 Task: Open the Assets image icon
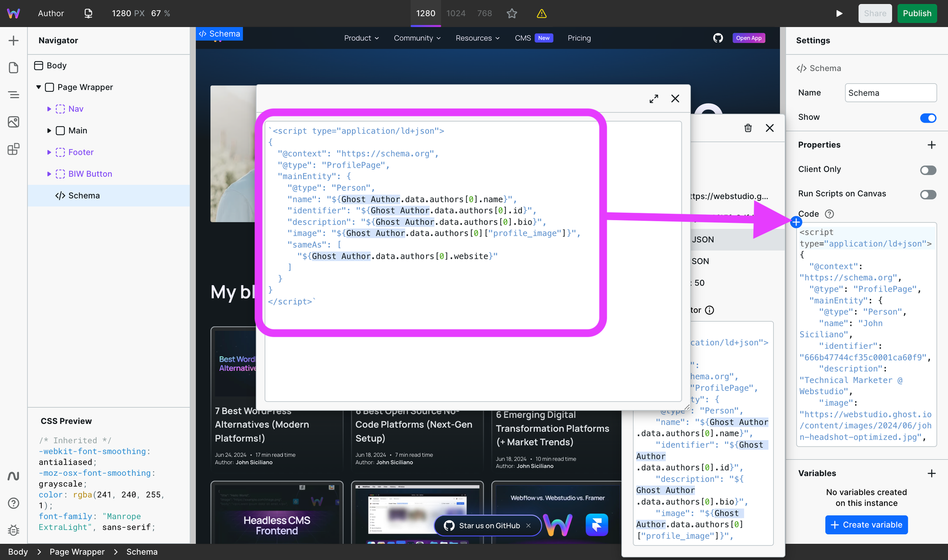coord(13,122)
